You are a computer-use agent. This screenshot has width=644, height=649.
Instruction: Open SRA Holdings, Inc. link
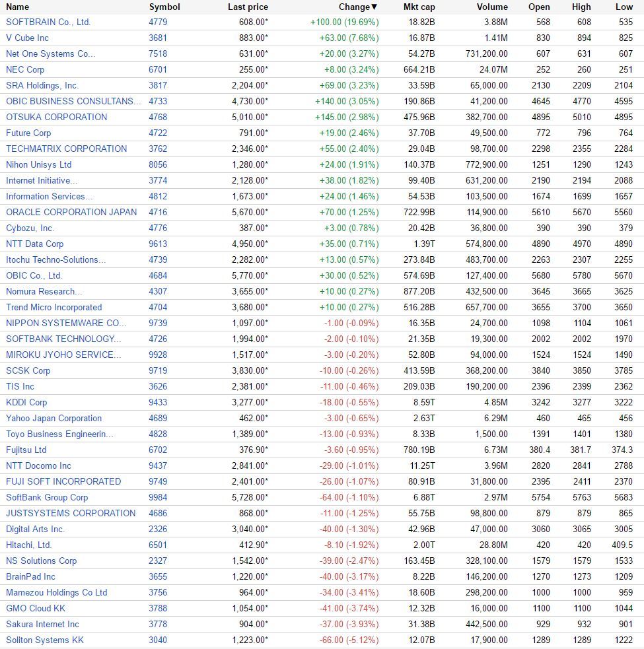tap(42, 86)
